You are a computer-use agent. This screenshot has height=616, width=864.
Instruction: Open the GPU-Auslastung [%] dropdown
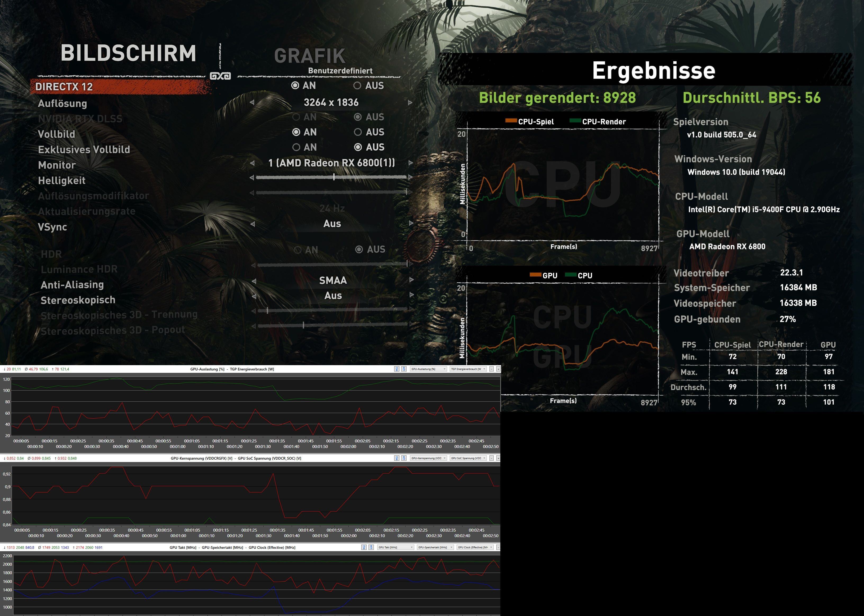coord(428,369)
